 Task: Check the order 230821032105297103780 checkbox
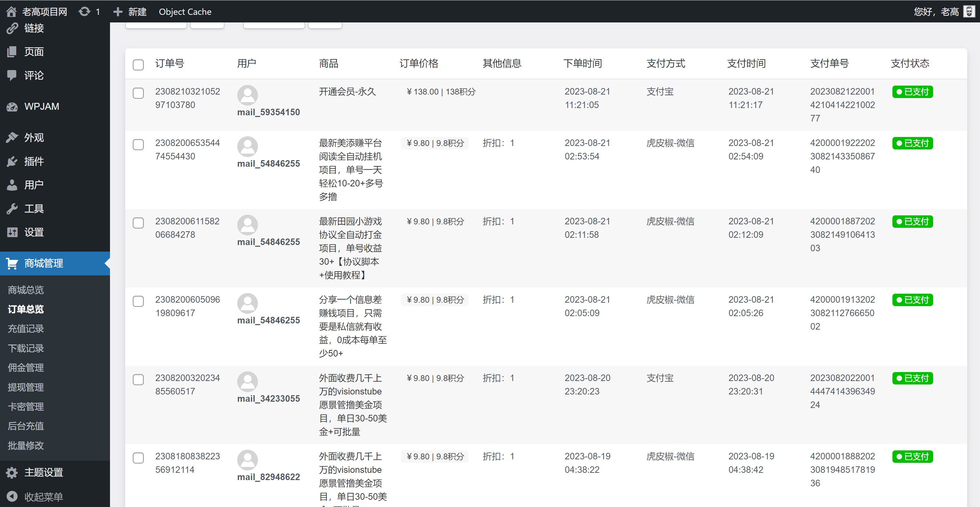pyautogui.click(x=138, y=93)
